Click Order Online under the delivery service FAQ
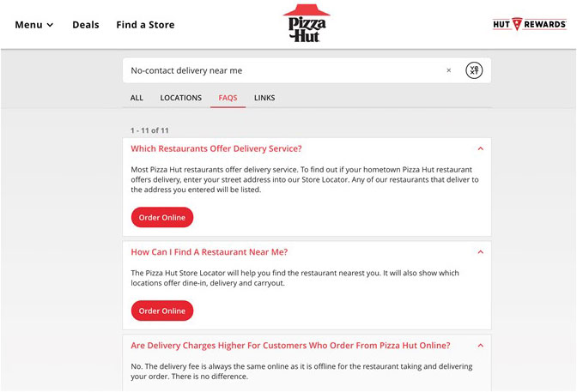The height and width of the screenshot is (392, 577). (162, 217)
